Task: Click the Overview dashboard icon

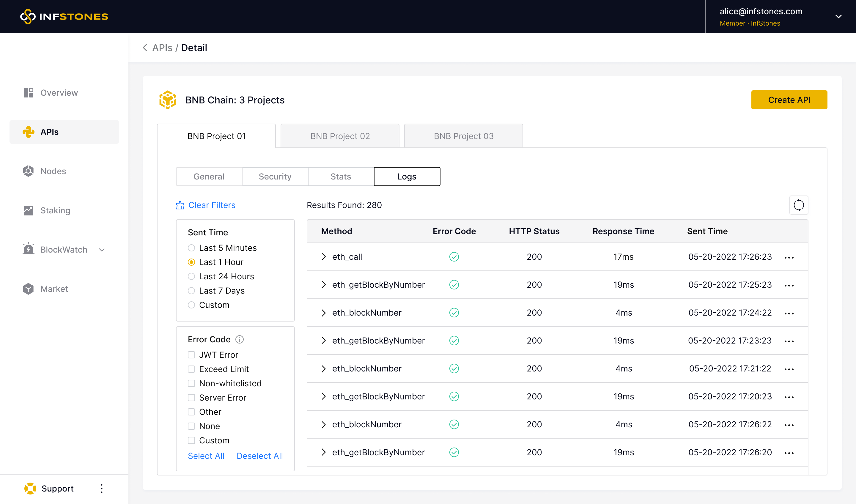Action: tap(28, 93)
